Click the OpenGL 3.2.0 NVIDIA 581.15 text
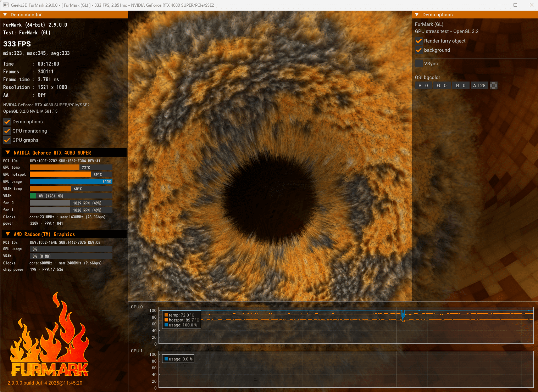538x392 pixels. [x=30, y=111]
